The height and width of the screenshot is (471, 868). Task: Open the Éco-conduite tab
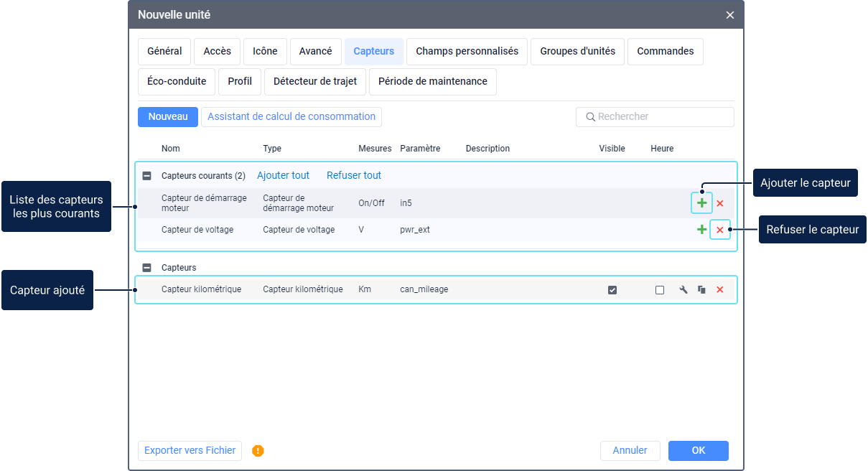pos(177,82)
